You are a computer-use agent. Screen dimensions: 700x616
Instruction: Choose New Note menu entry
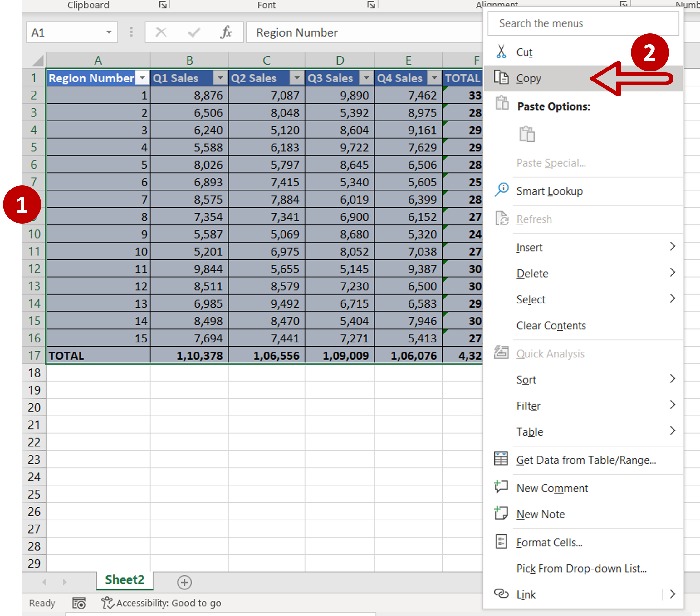point(584,514)
